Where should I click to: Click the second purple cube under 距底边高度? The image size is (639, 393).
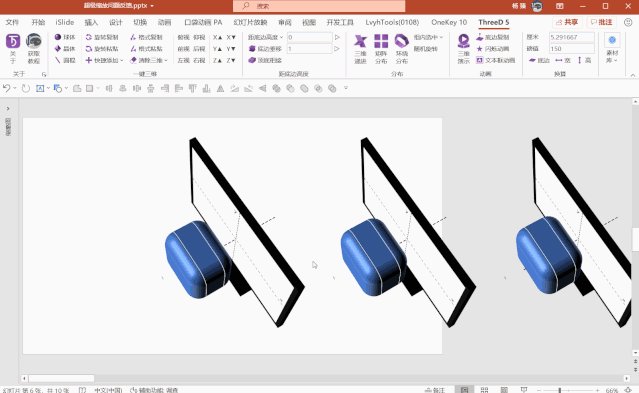265,49
